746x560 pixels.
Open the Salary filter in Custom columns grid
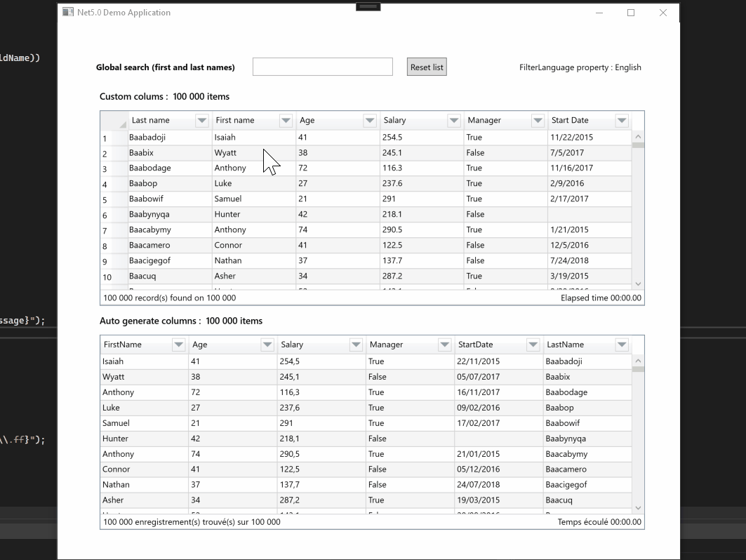coord(454,121)
